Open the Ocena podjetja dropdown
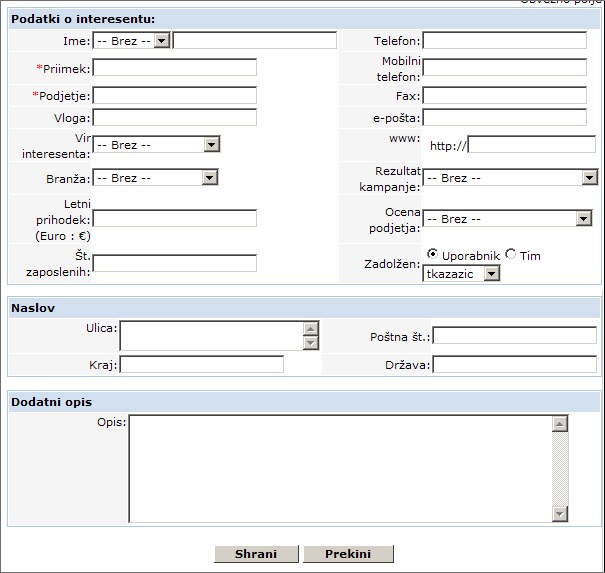The width and height of the screenshot is (605, 573). point(507,219)
